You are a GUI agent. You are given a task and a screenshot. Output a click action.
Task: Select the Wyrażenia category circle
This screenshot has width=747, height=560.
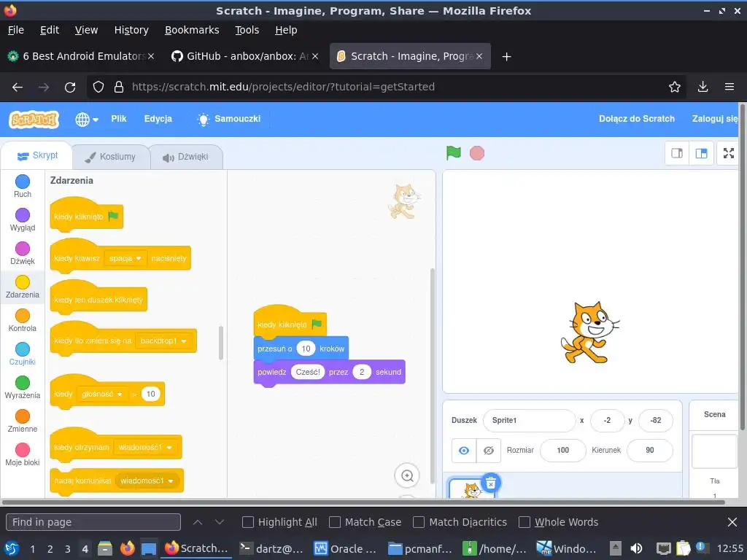click(23, 383)
